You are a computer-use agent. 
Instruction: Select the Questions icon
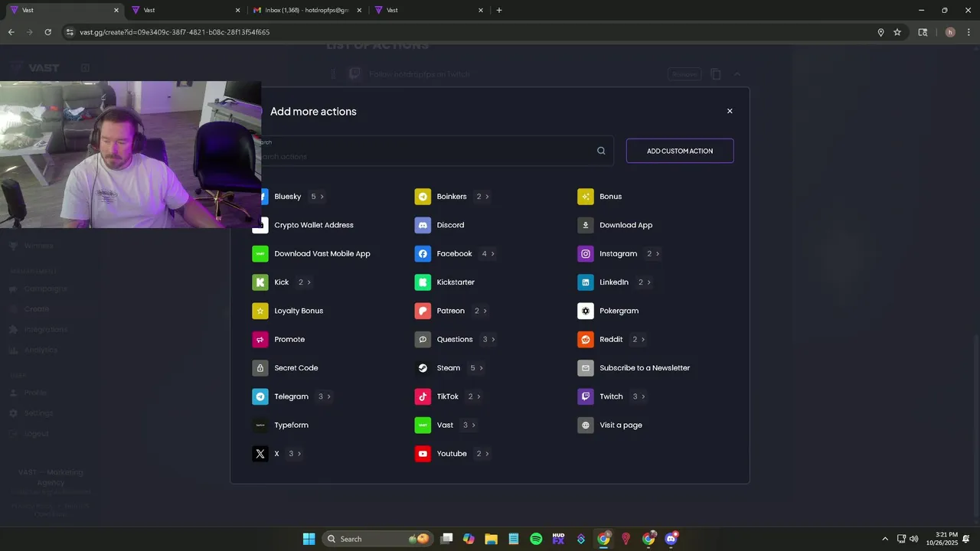[x=423, y=339]
